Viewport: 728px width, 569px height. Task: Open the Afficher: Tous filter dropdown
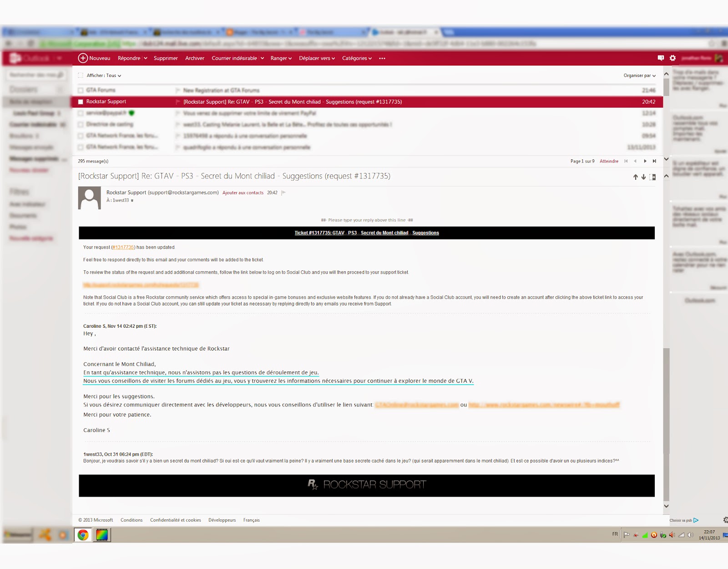104,76
